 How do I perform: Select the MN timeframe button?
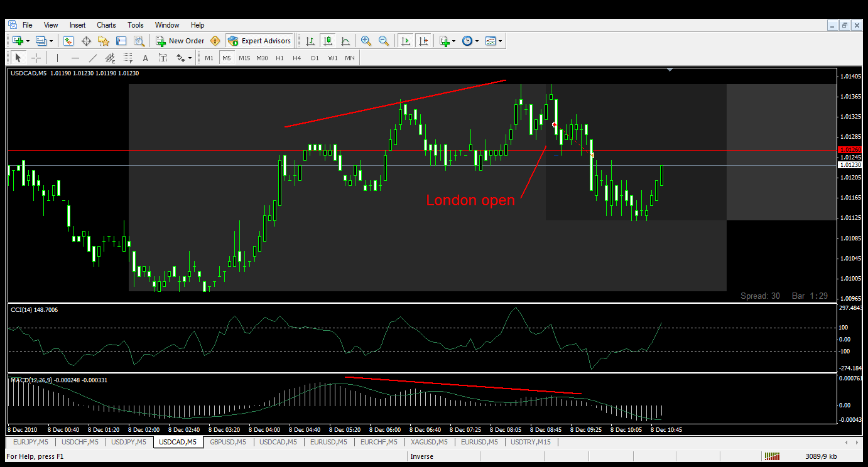tap(349, 58)
